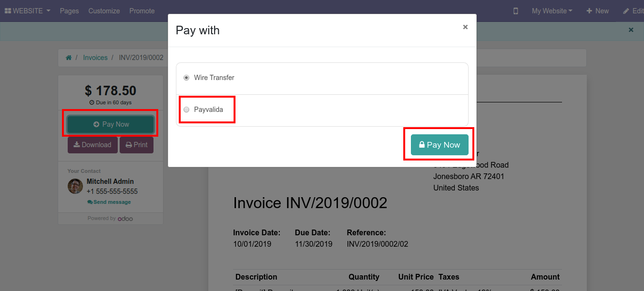The width and height of the screenshot is (644, 291).
Task: Open the My Website dropdown
Action: [x=552, y=11]
